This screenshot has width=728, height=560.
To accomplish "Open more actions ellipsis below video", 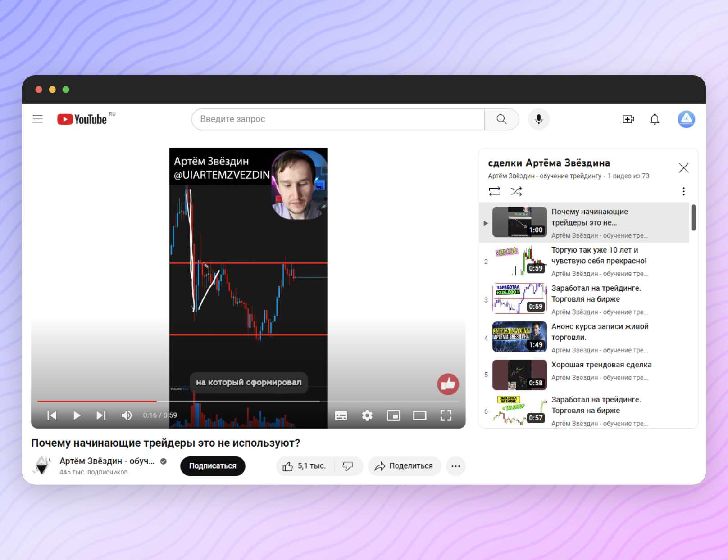I will click(455, 466).
